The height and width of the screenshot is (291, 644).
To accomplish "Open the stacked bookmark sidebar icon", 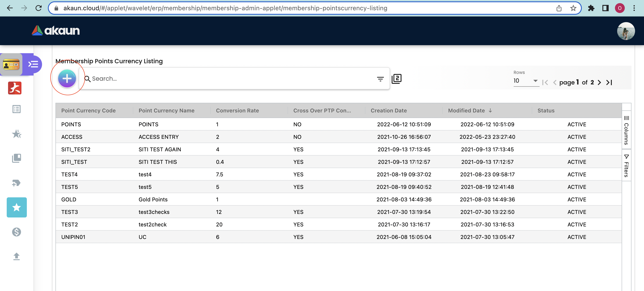I will [17, 158].
